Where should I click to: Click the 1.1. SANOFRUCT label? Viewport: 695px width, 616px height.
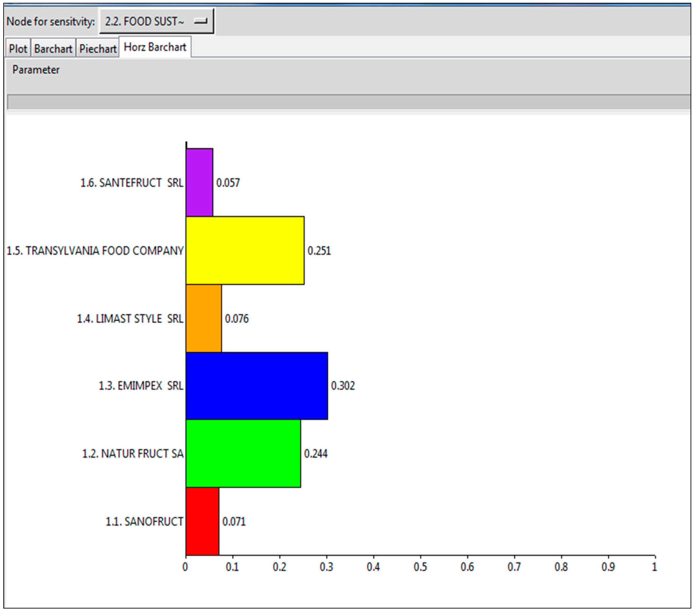coord(144,521)
